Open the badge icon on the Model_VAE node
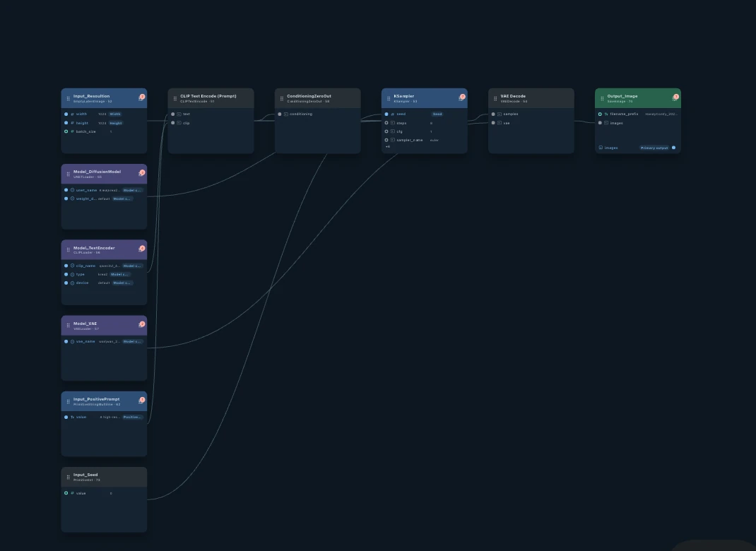 tap(141, 324)
